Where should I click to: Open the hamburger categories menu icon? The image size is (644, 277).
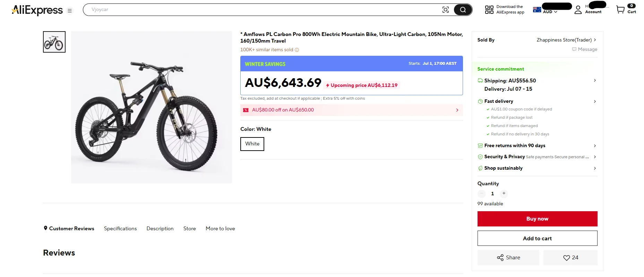coord(70,11)
